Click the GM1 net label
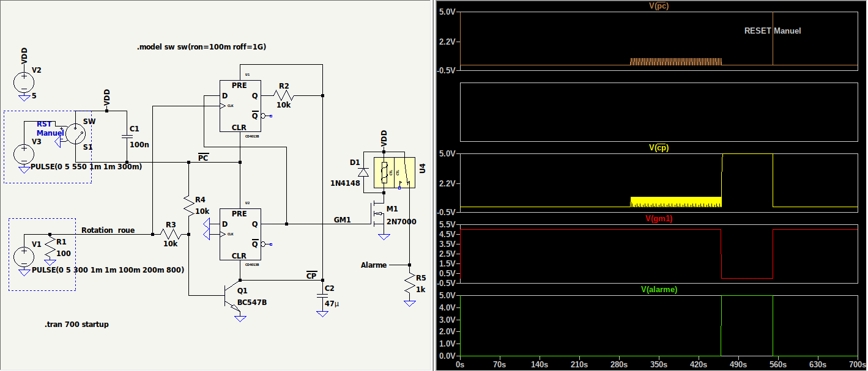The height and width of the screenshot is (371, 868). pyautogui.click(x=343, y=219)
